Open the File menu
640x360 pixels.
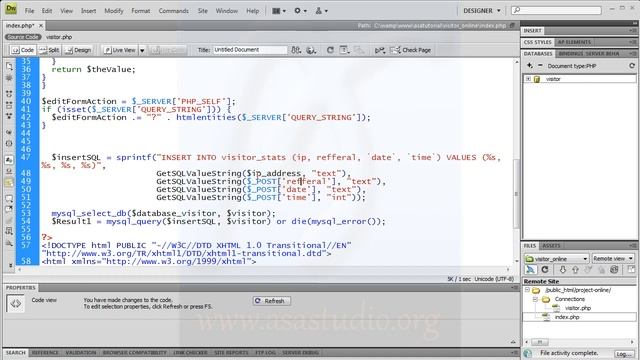click(29, 11)
